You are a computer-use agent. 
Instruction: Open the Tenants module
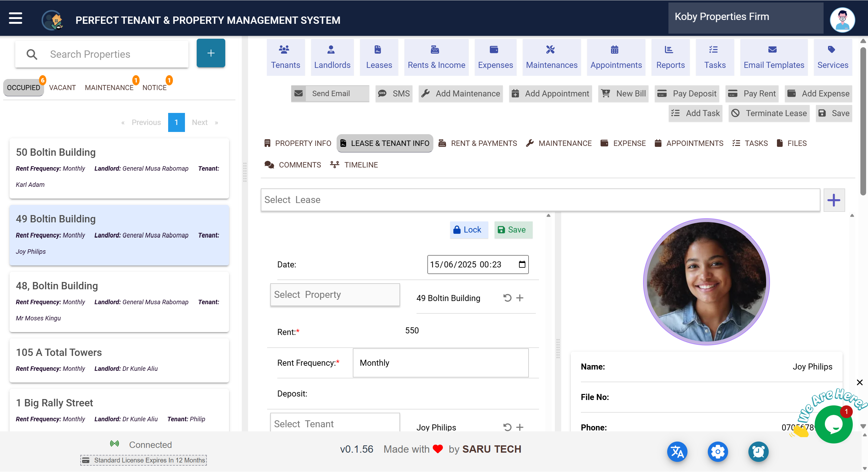coord(286,57)
